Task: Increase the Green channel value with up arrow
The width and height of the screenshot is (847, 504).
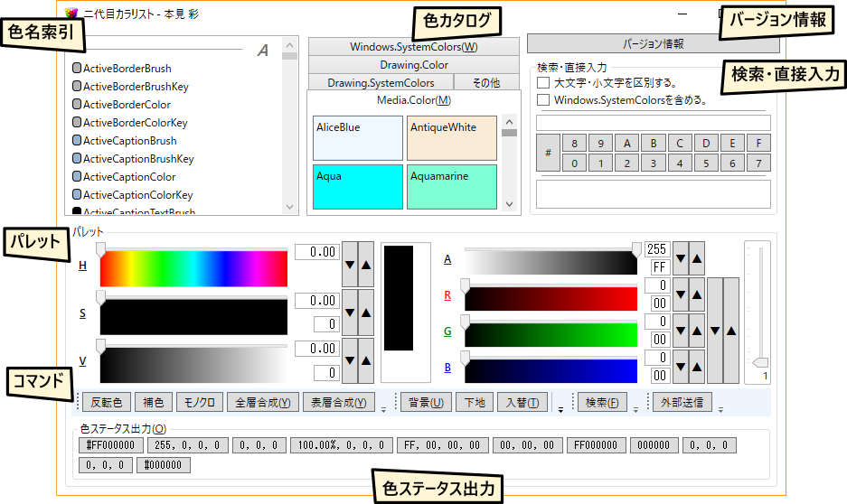Action: coord(697,331)
